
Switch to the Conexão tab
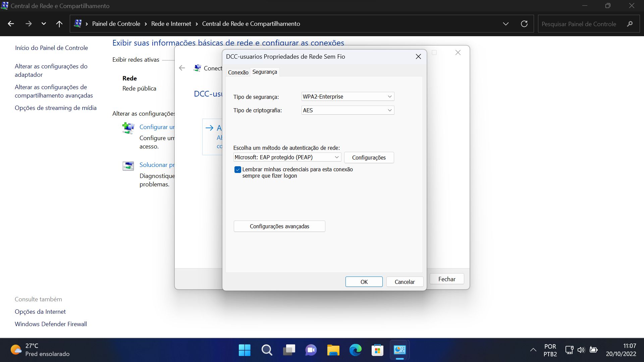point(238,72)
